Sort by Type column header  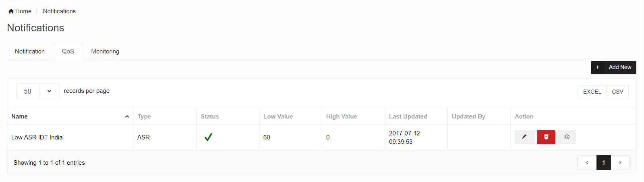[144, 117]
